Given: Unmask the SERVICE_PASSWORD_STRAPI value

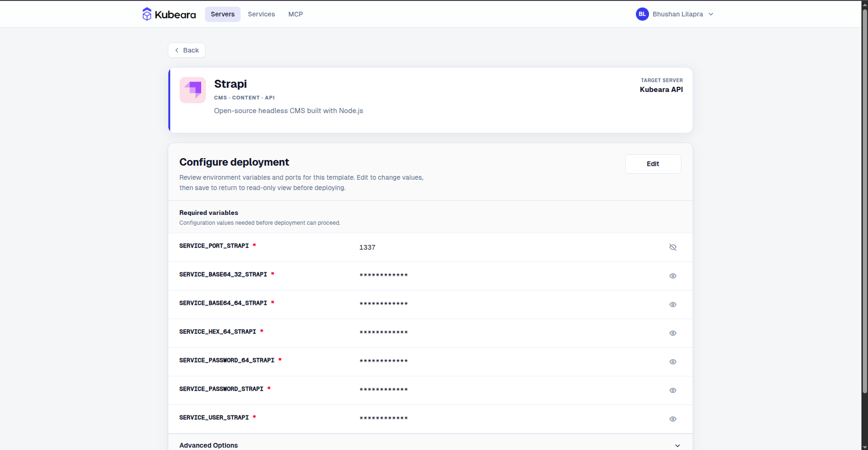Looking at the screenshot, I should (673, 390).
